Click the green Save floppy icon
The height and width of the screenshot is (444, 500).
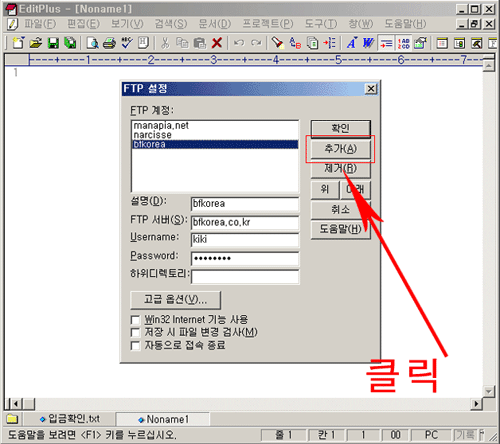tap(53, 43)
